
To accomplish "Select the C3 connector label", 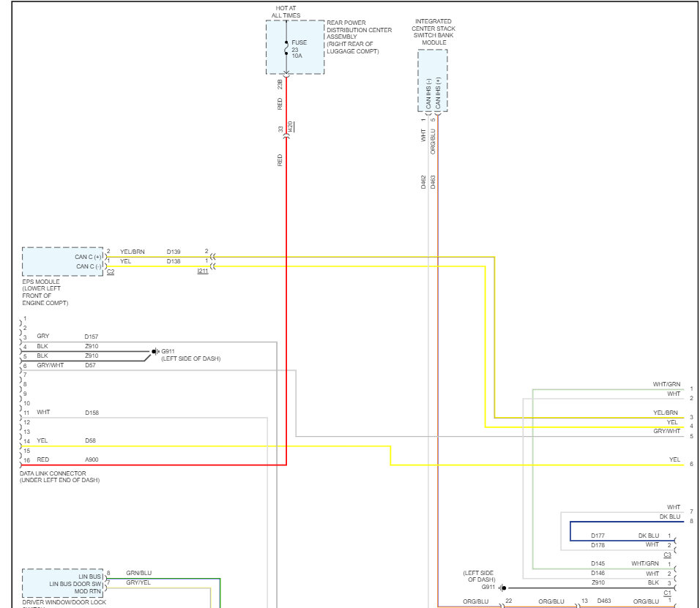I will pos(667,555).
